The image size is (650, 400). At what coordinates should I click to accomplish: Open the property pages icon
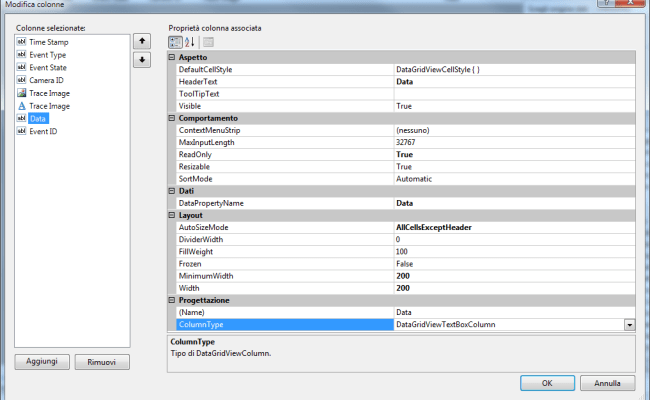209,42
